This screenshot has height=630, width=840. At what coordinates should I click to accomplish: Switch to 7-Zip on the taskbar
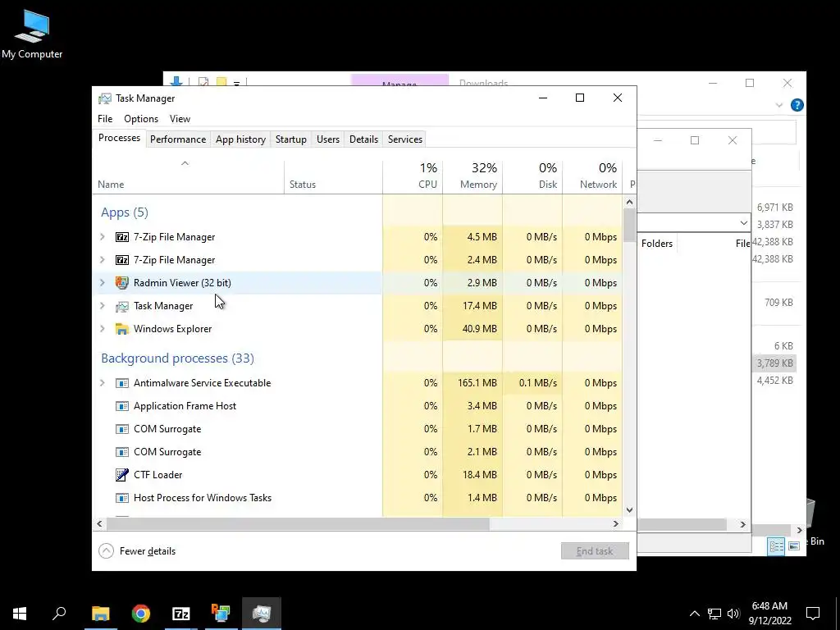coord(181,614)
